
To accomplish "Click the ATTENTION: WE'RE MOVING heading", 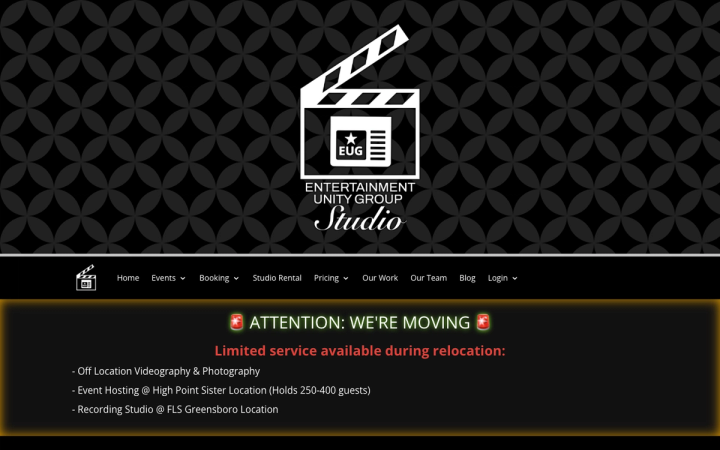I will 360,322.
